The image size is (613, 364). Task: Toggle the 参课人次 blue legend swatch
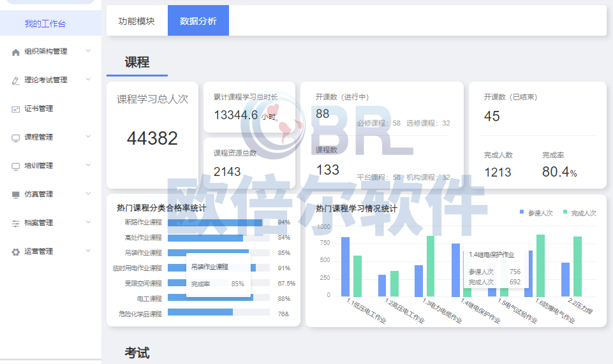coord(522,212)
